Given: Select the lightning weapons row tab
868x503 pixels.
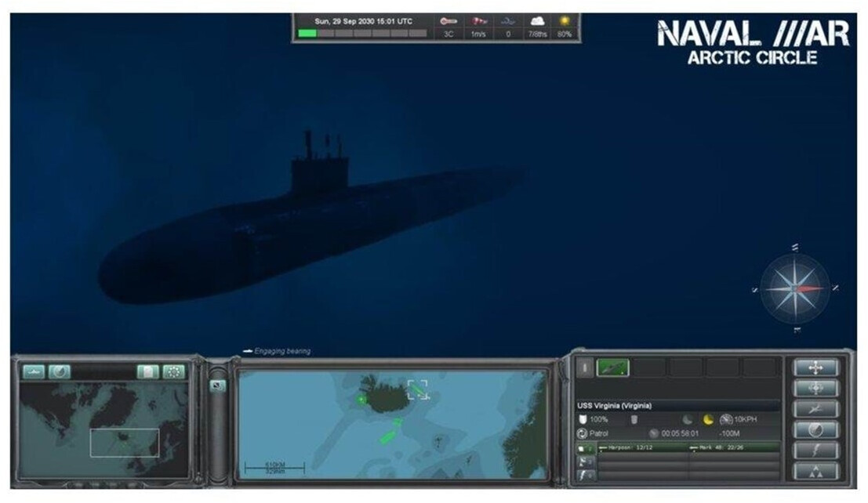Looking at the screenshot, I should tap(585, 474).
